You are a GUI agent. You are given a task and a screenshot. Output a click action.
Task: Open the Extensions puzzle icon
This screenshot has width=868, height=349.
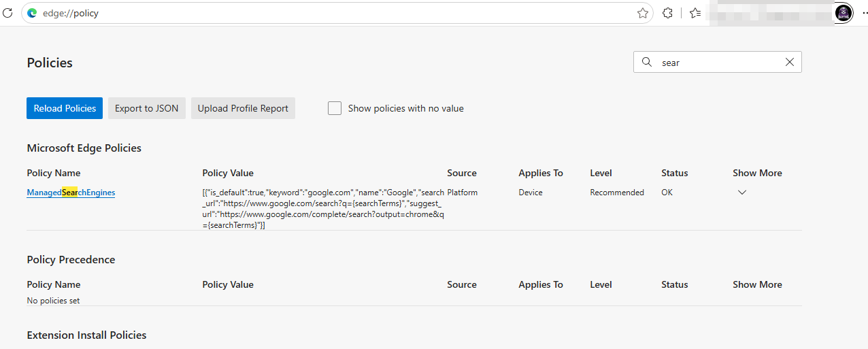click(668, 13)
